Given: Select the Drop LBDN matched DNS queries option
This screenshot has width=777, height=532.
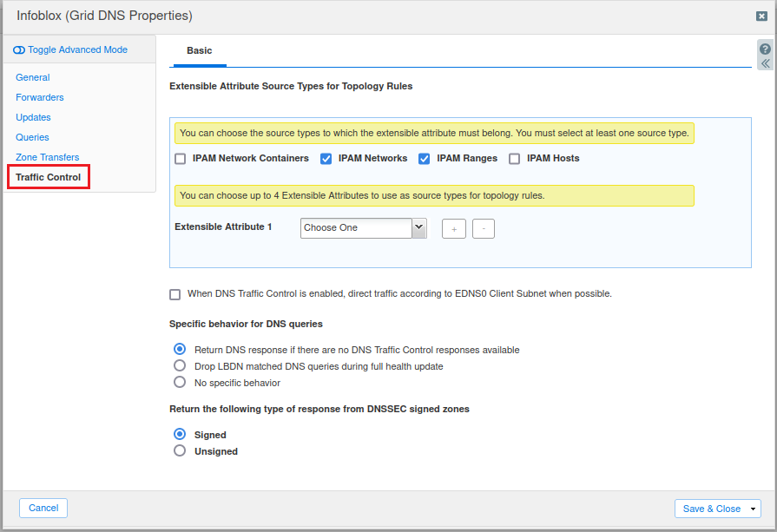Looking at the screenshot, I should tap(180, 366).
